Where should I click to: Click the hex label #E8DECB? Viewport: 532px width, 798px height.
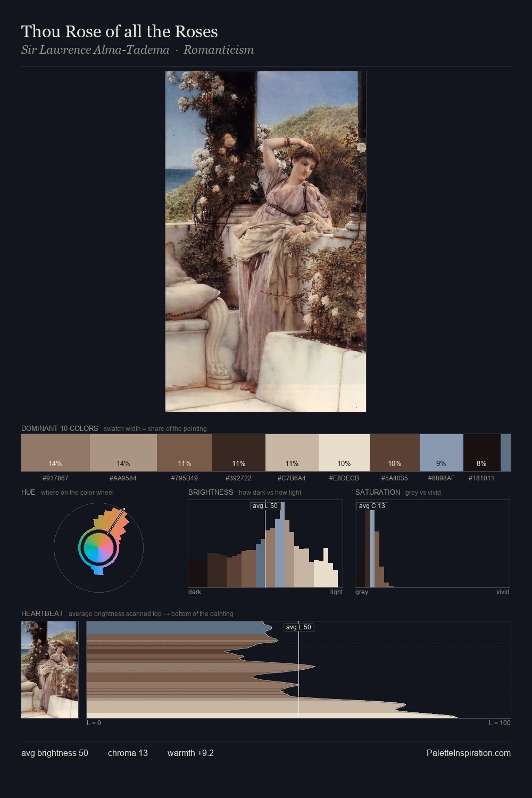pos(344,478)
